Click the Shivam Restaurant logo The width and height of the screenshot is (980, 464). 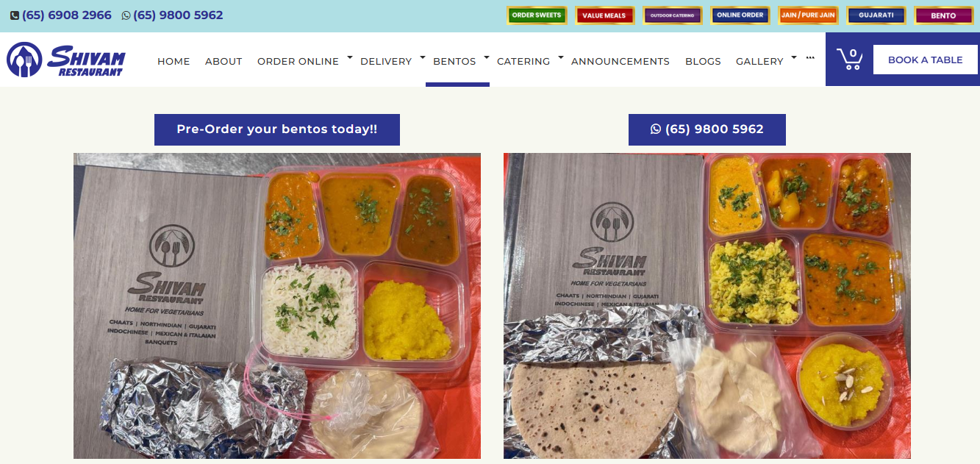pos(66,60)
